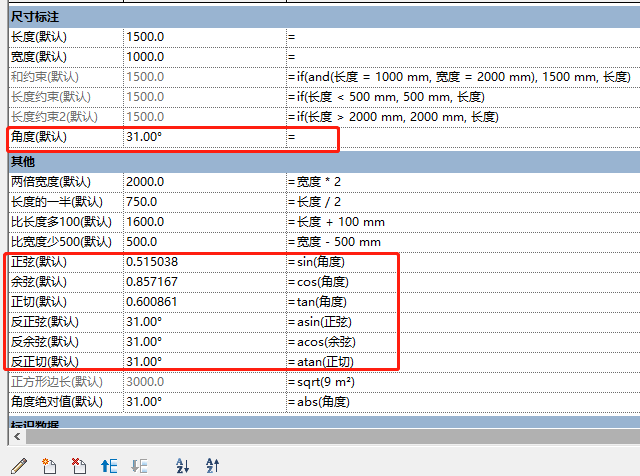Click the value 2000.0 for 两倍宽度

click(x=145, y=182)
